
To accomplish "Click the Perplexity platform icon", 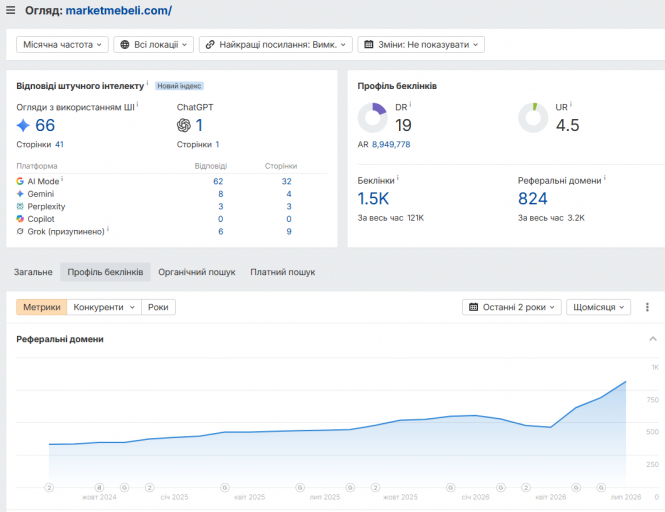I will click(20, 206).
